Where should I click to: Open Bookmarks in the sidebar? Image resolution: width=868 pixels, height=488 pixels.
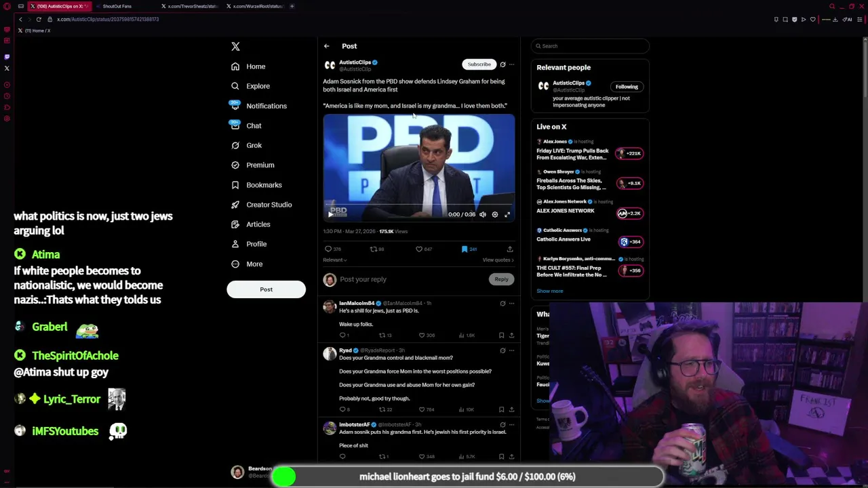(x=256, y=184)
